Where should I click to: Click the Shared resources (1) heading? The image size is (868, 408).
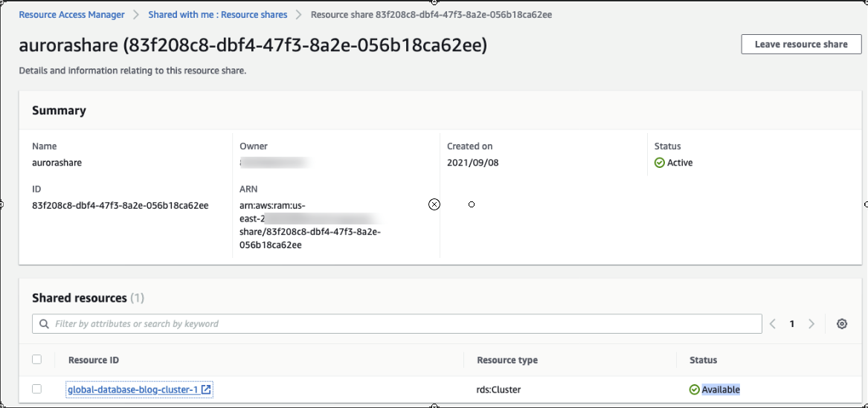point(88,298)
